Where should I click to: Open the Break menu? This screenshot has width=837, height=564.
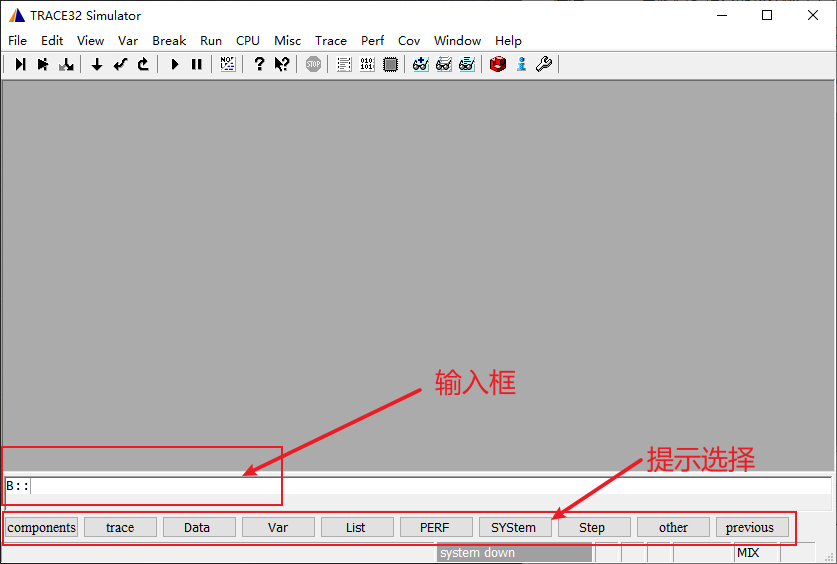[169, 41]
